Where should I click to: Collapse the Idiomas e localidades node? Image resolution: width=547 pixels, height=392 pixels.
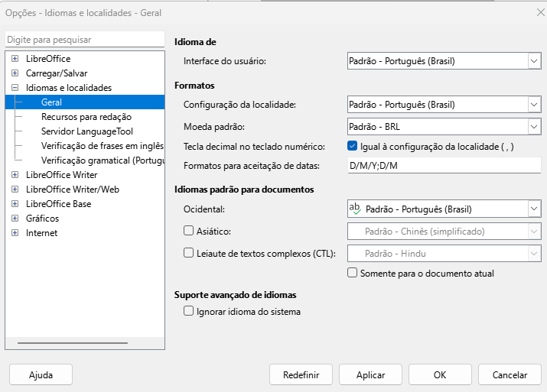(15, 88)
